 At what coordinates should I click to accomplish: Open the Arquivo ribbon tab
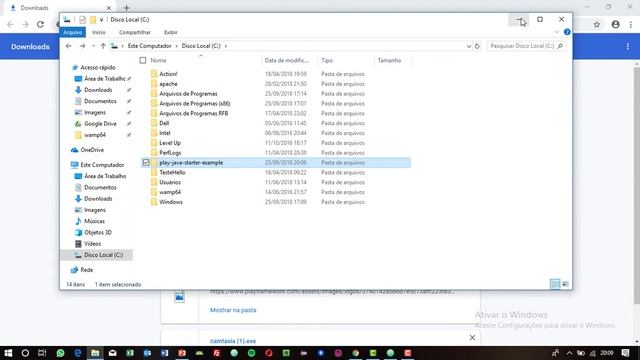click(73, 32)
